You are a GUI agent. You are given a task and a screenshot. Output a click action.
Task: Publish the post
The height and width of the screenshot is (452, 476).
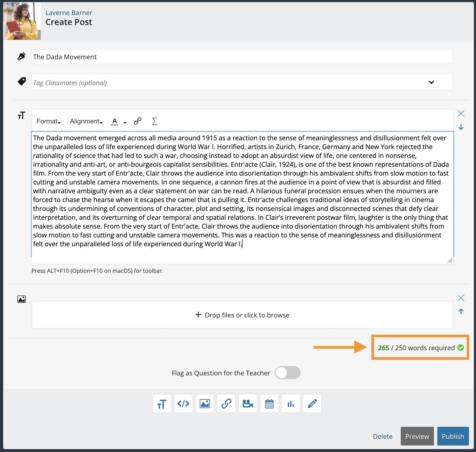pos(453,436)
